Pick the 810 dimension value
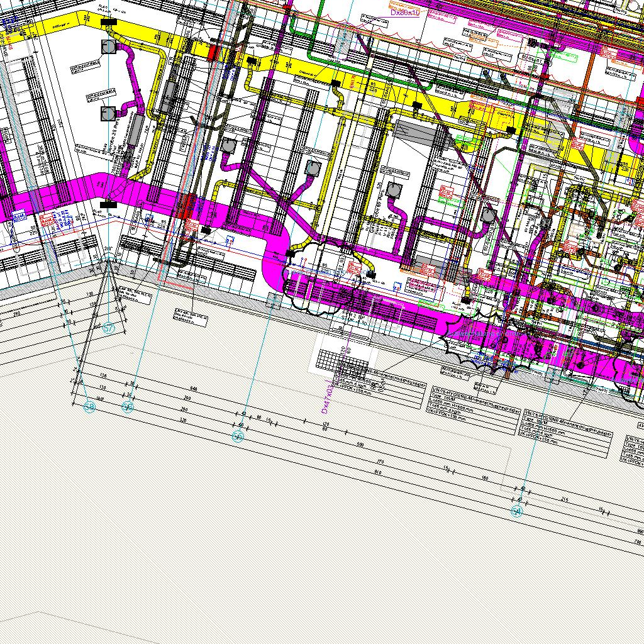The width and height of the screenshot is (644, 644). (377, 472)
